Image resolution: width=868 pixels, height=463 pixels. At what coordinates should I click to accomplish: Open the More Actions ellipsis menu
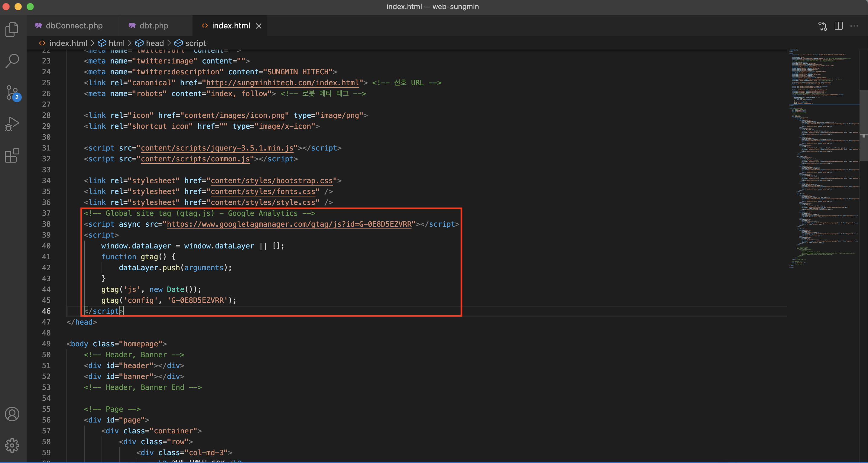[854, 26]
